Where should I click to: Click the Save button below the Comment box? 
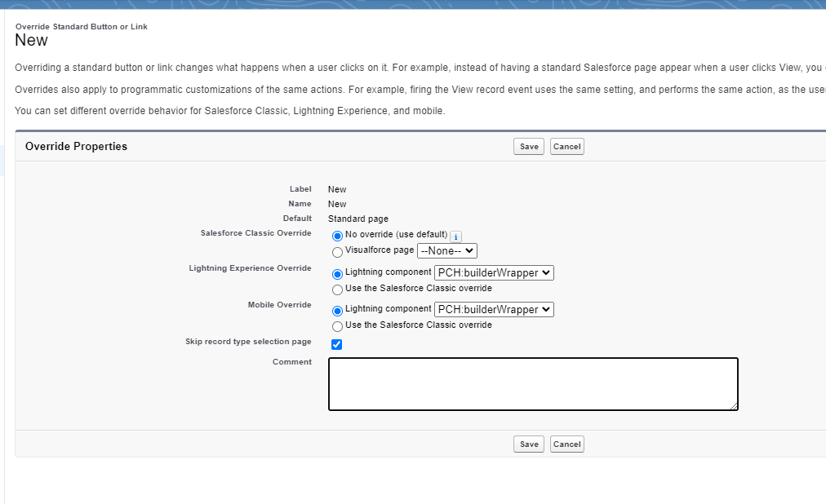pos(529,444)
